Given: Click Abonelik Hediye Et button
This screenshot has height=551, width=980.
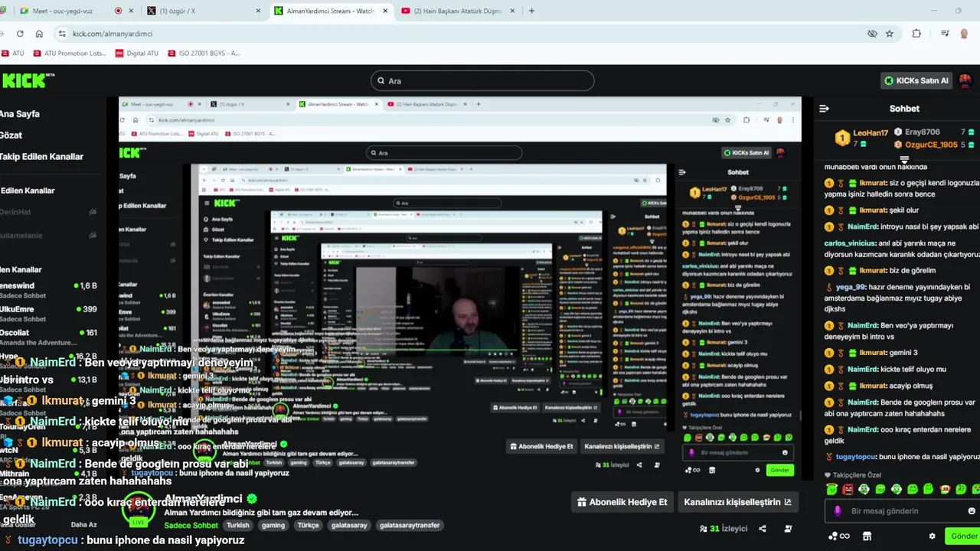Looking at the screenshot, I should pyautogui.click(x=622, y=502).
